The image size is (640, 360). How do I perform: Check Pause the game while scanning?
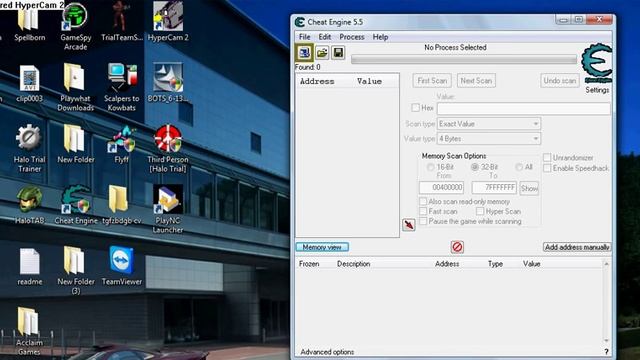coord(423,221)
